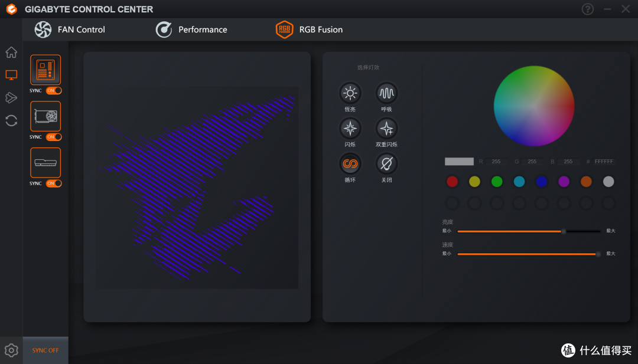
Task: Select the purple preset color swatch
Action: pos(564,182)
